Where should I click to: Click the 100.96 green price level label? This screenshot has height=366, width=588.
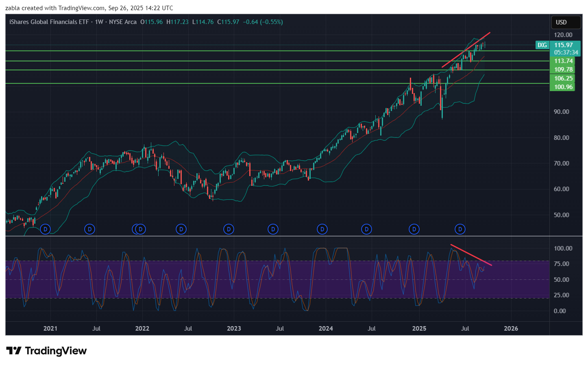(x=563, y=87)
